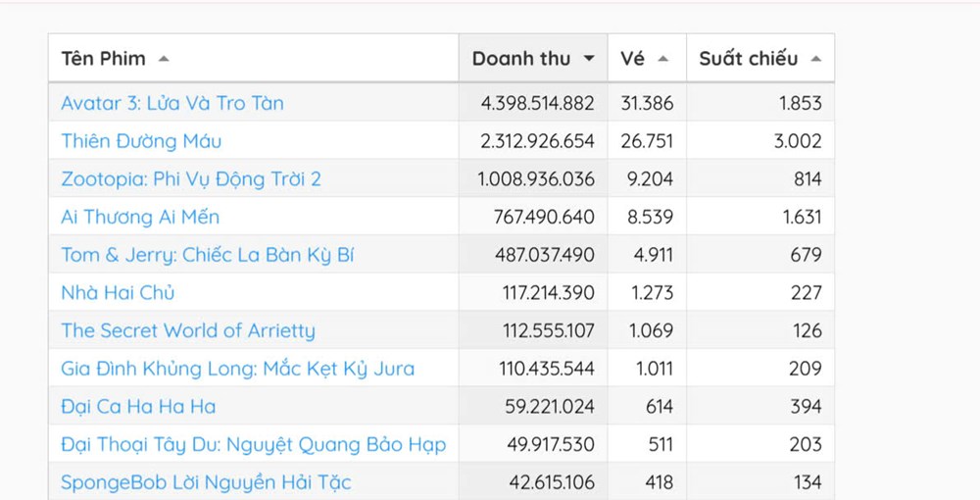Open Tom & Jerry: Chiếc La Bàn Kỳ Bí
Viewport: 980px width, 500px height.
(207, 255)
